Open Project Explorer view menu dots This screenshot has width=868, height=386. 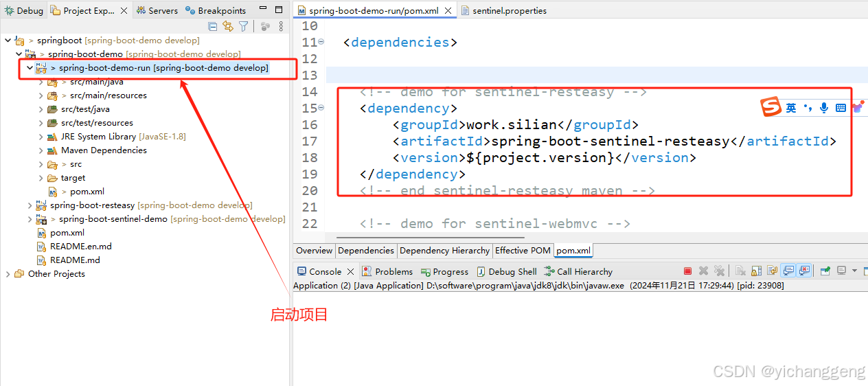[x=281, y=26]
